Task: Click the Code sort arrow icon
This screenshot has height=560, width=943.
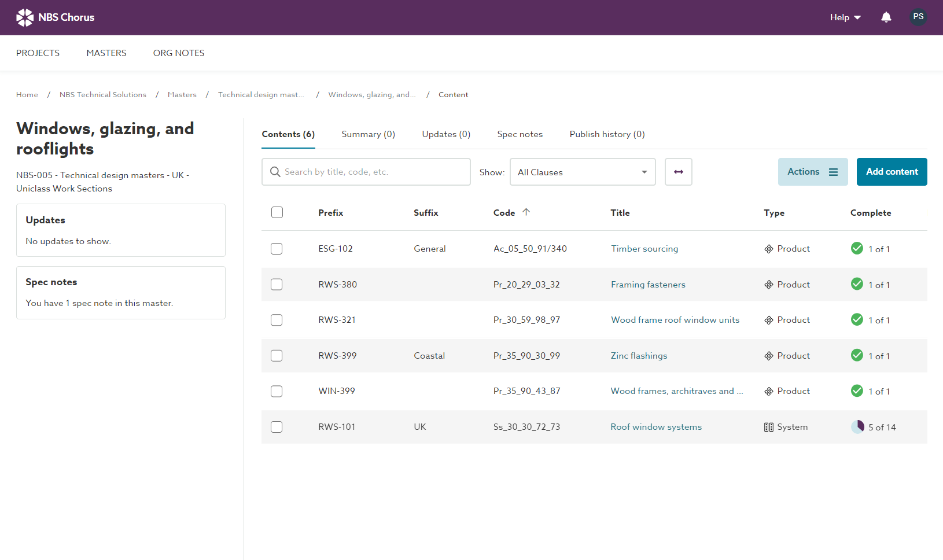Action: 526,212
